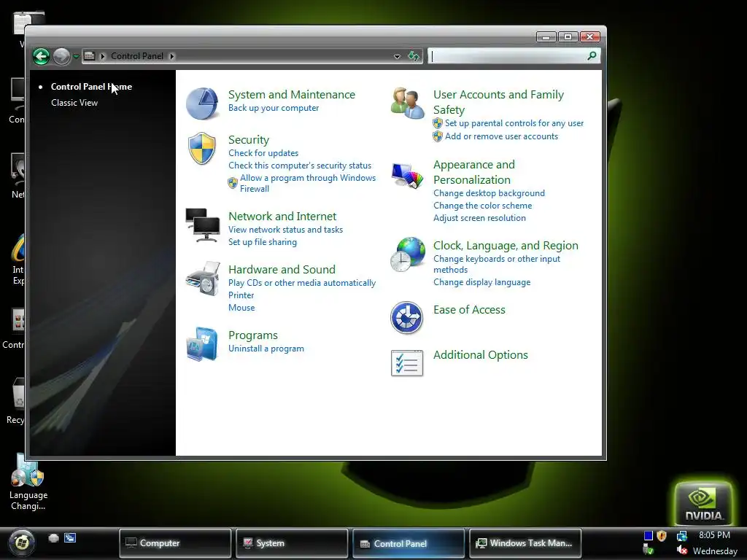This screenshot has height=560, width=747.
Task: Click the 8:05 PM taskbar clock
Action: click(x=714, y=534)
